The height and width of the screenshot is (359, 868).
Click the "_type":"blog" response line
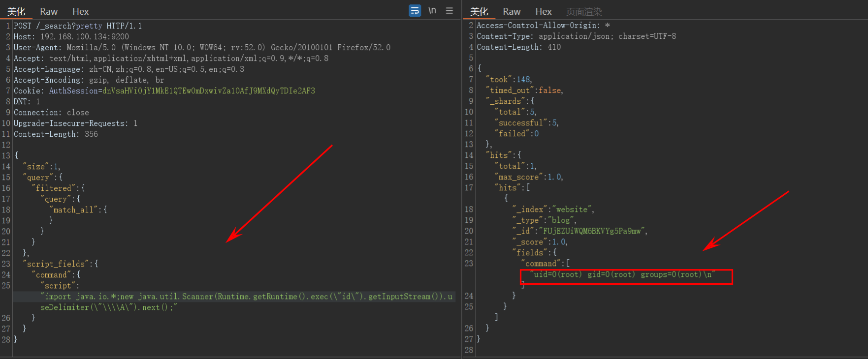coord(545,220)
